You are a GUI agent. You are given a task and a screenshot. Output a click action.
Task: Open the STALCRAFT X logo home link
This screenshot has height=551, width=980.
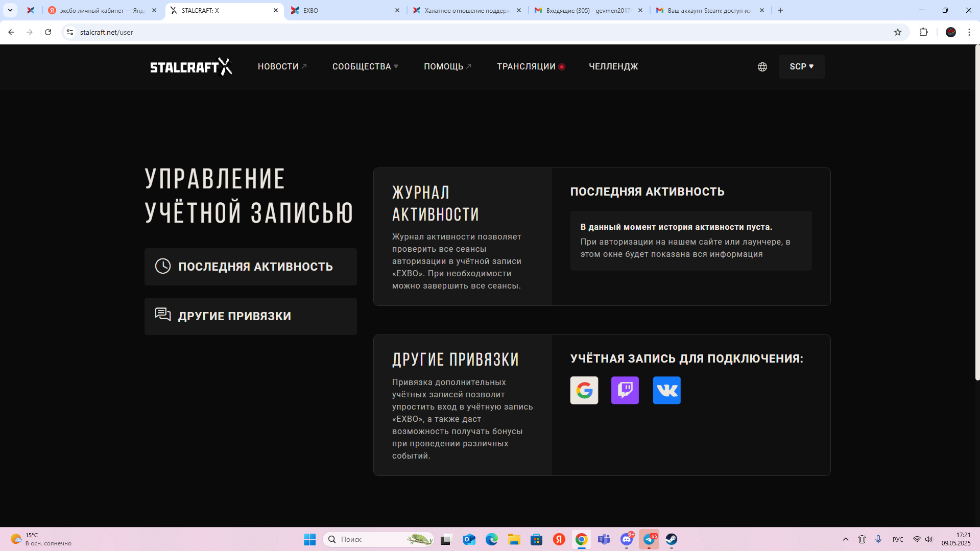[191, 66]
